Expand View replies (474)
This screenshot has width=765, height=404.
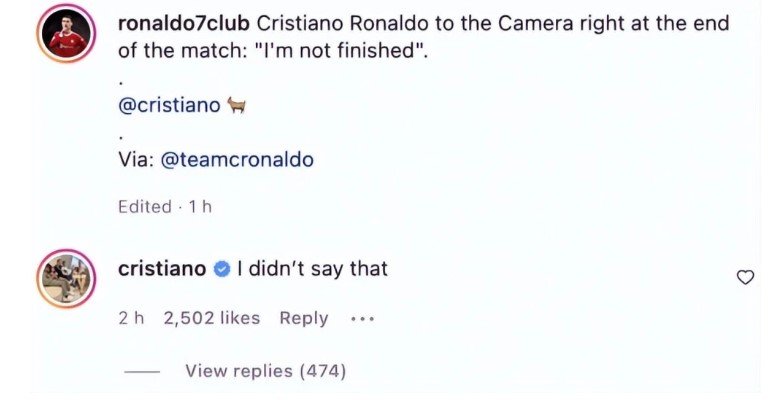pyautogui.click(x=265, y=371)
